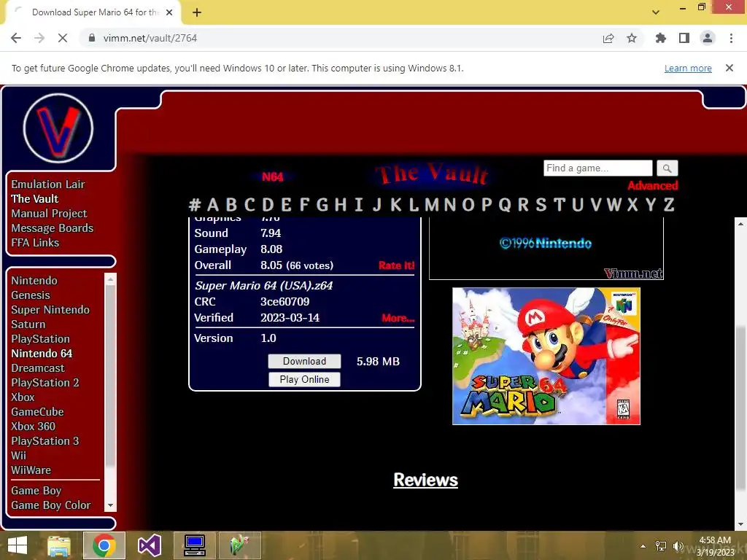
Task: Follow the Learn more link
Action: click(688, 68)
